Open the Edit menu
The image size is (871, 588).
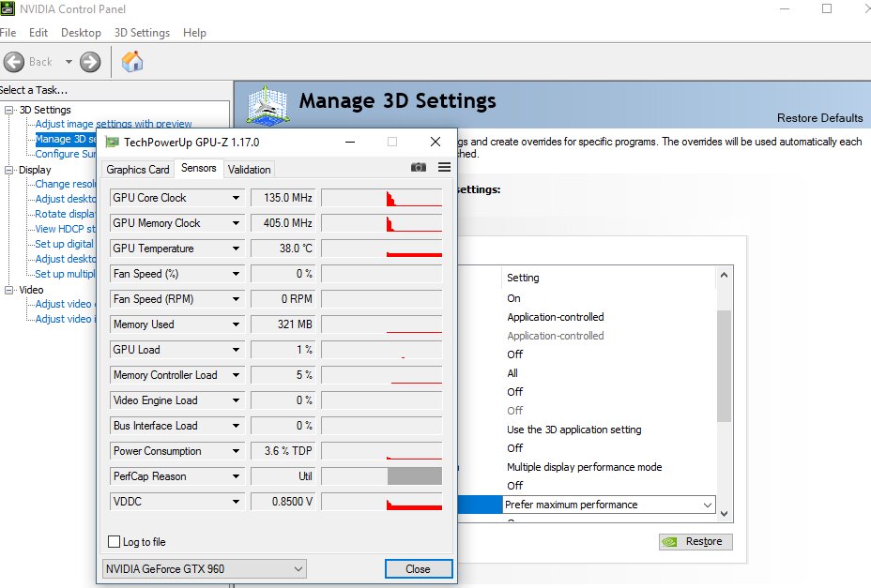(x=38, y=33)
